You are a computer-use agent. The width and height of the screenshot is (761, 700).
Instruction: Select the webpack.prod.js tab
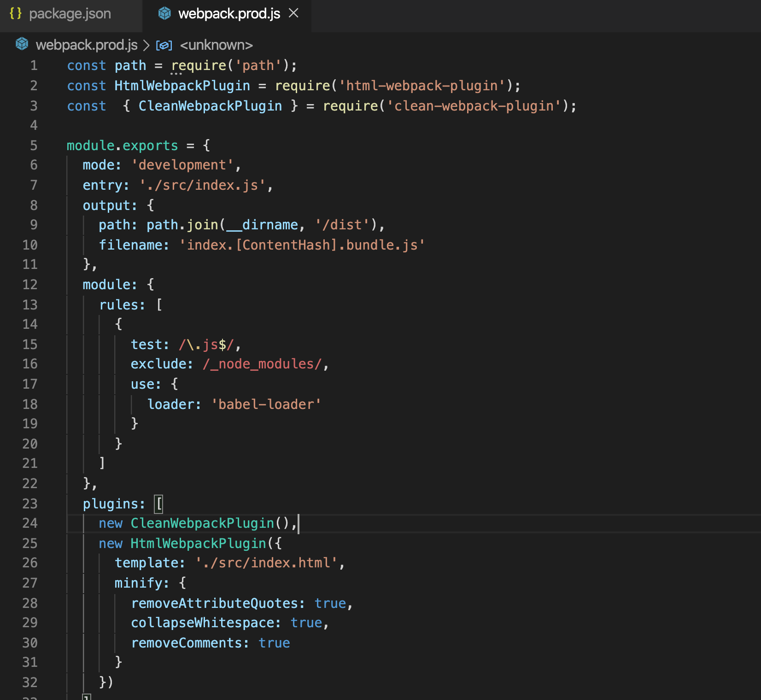coord(229,14)
